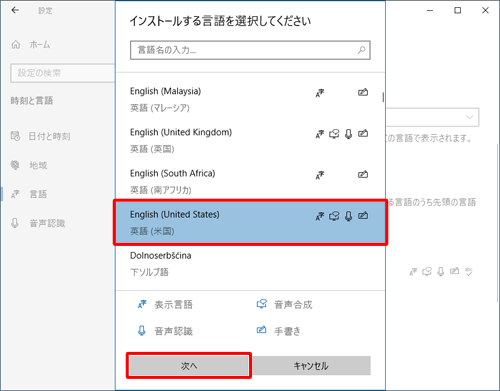Click the 下ソルブ語 subtitle text
500x391 pixels.
[149, 272]
